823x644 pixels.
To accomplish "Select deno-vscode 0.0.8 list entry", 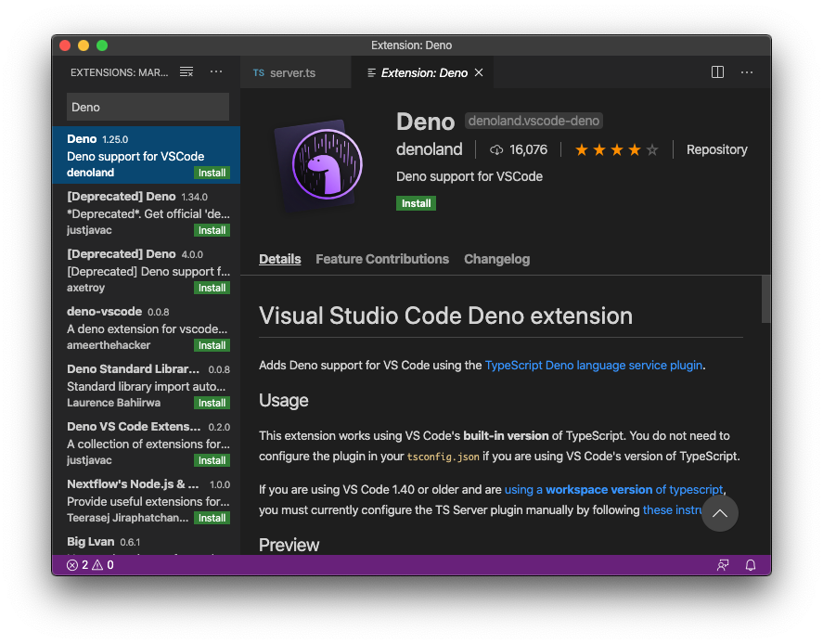I will click(x=147, y=328).
